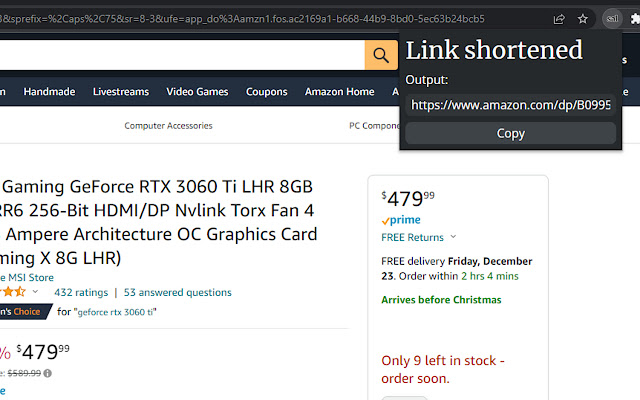Expand the star rating breakdown arrow
640x400 pixels.
36,292
